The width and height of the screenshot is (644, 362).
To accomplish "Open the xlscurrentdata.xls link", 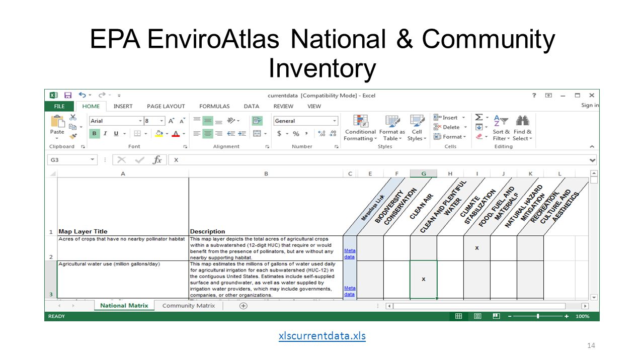I will pyautogui.click(x=322, y=336).
